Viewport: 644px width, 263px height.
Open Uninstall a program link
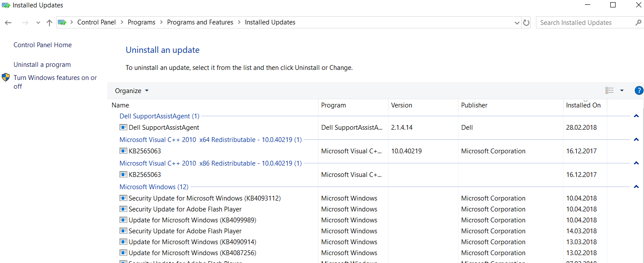coord(42,65)
